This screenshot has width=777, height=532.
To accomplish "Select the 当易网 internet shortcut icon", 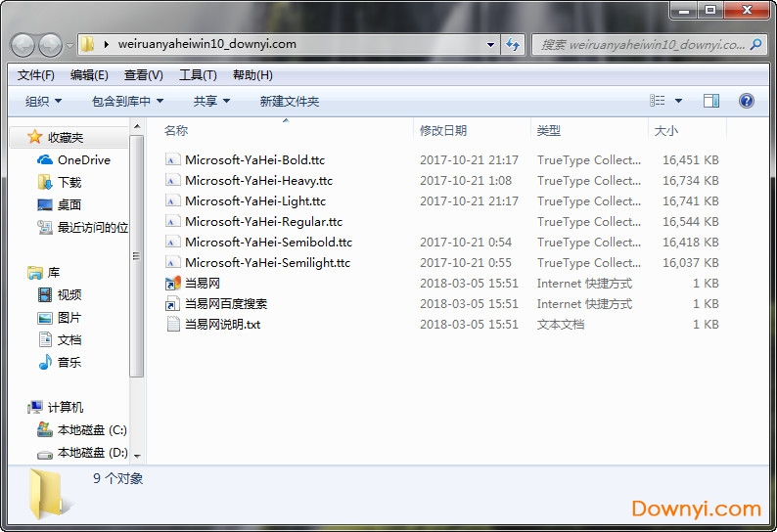I will click(x=173, y=283).
